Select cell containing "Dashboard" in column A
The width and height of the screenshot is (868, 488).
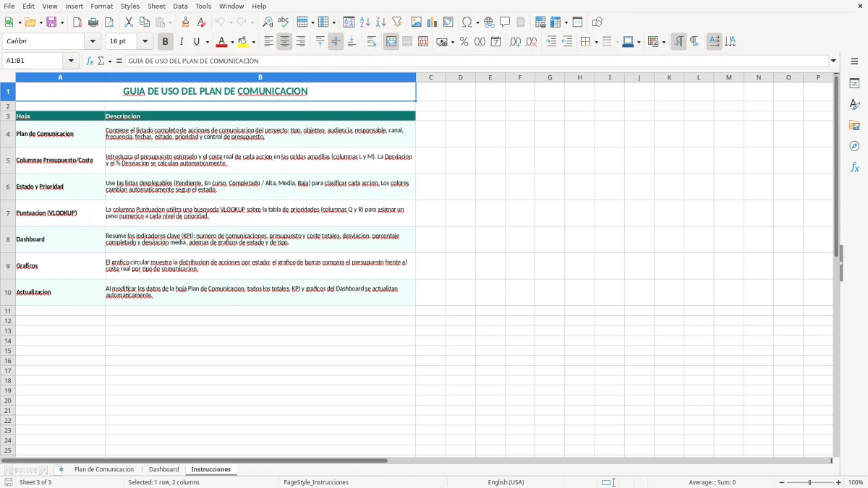tap(60, 239)
